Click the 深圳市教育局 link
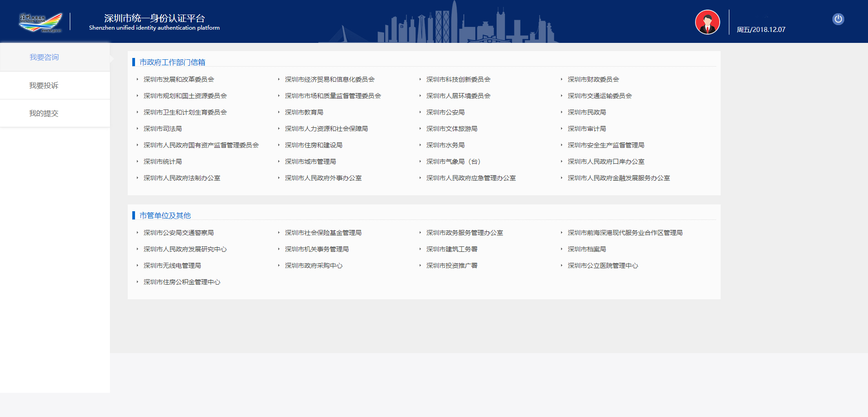868x417 pixels. click(304, 112)
